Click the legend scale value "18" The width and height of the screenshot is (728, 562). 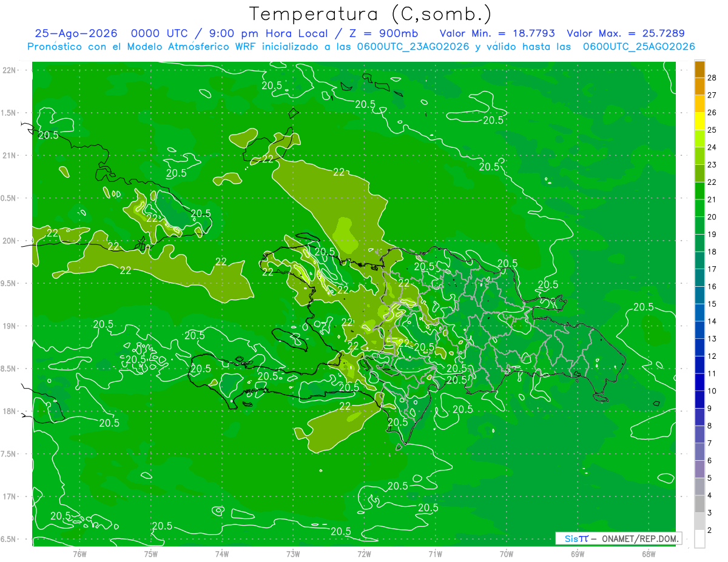point(712,252)
